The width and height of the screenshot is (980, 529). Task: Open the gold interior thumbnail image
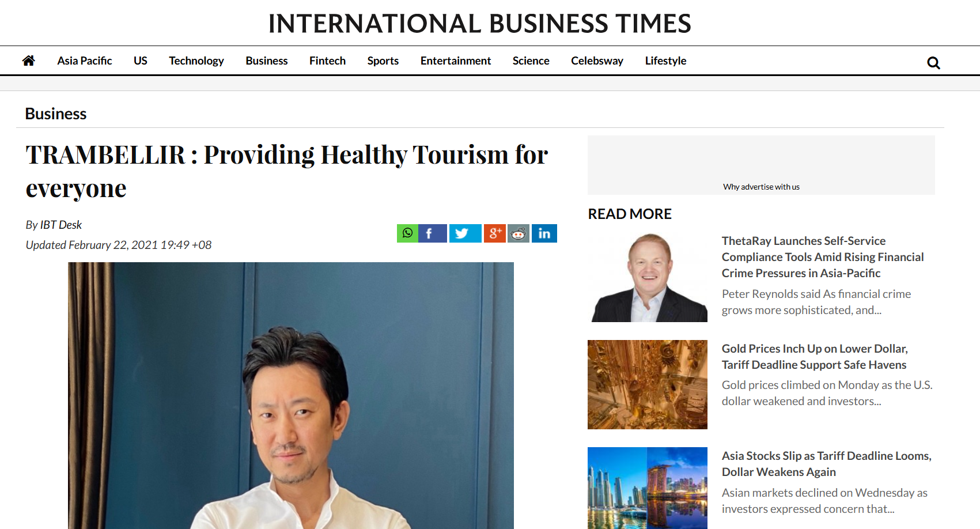[x=648, y=384]
